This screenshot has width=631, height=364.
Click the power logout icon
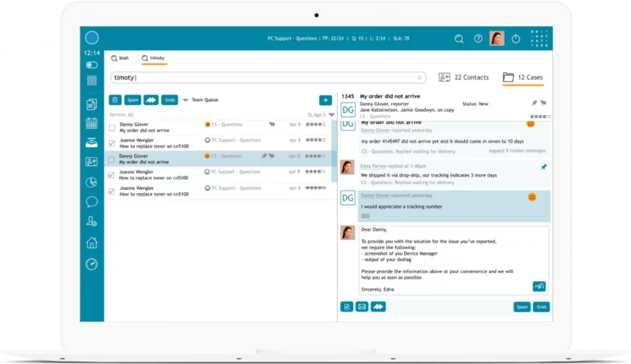coord(516,39)
